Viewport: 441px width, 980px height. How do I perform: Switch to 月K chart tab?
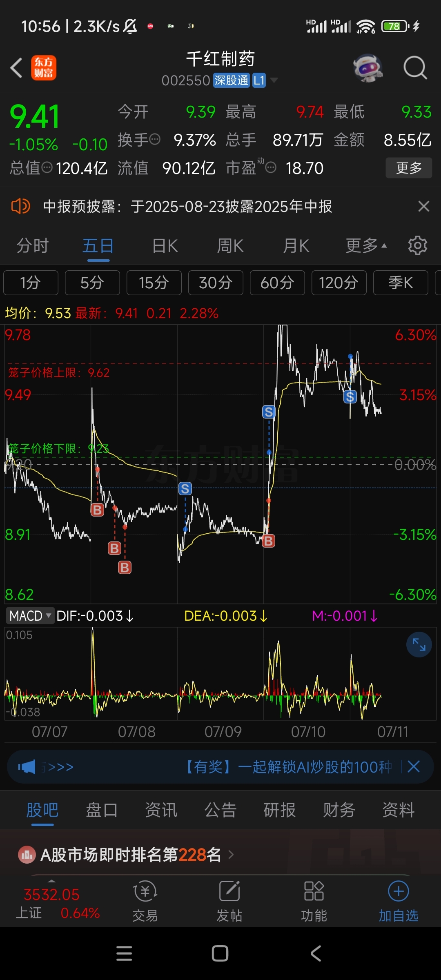click(296, 246)
